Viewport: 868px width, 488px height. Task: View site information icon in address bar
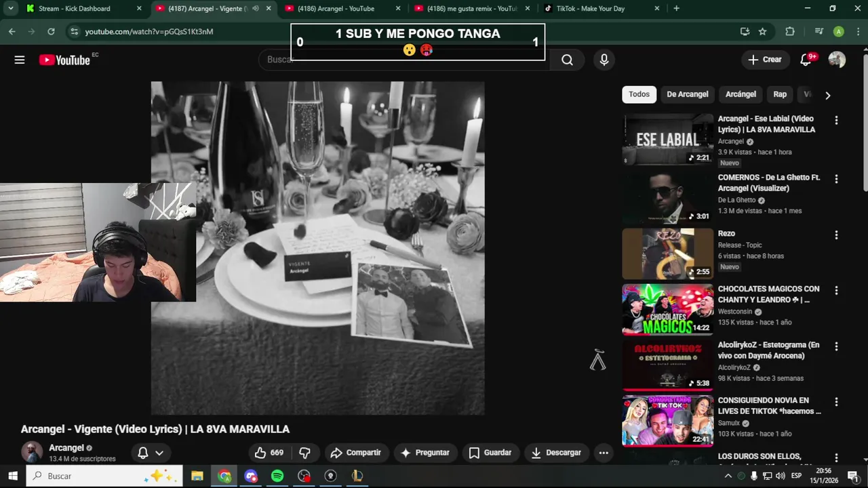click(x=74, y=31)
